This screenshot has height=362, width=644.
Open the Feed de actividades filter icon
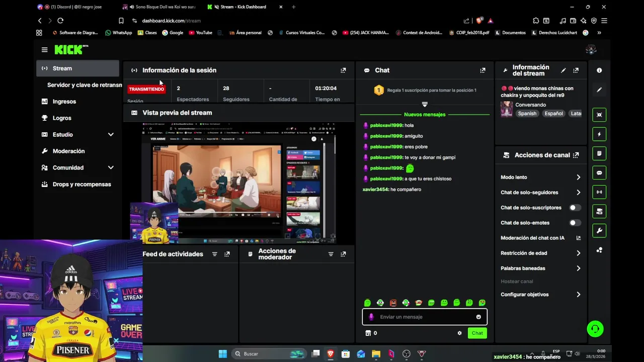click(215, 254)
